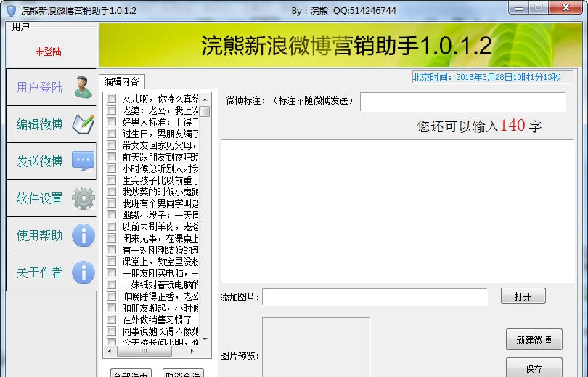Select the list row 和朋友聊起，小时候
Image resolution: width=588 pixels, height=377 pixels.
tap(160, 307)
